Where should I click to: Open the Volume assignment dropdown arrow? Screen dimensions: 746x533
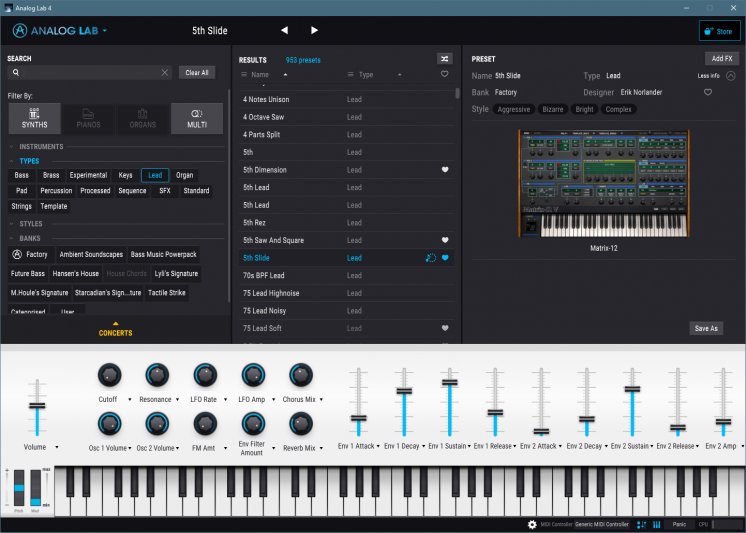coord(57,447)
